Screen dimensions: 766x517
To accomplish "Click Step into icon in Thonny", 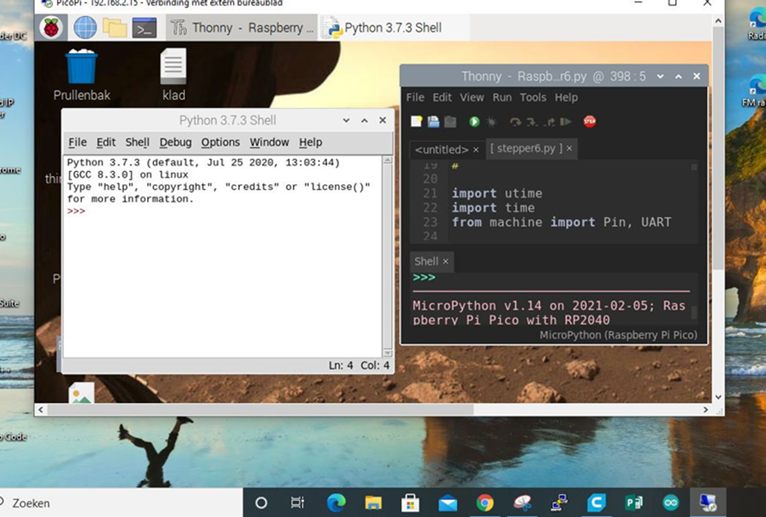I will [x=532, y=121].
